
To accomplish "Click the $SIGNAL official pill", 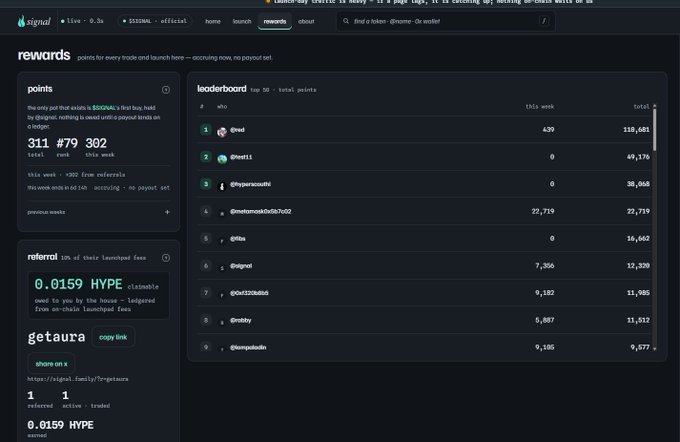I will [155, 21].
